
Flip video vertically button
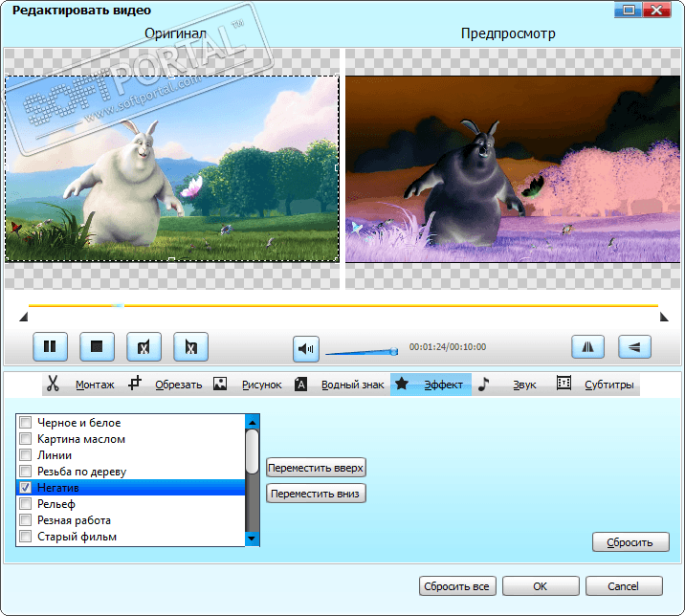click(634, 347)
